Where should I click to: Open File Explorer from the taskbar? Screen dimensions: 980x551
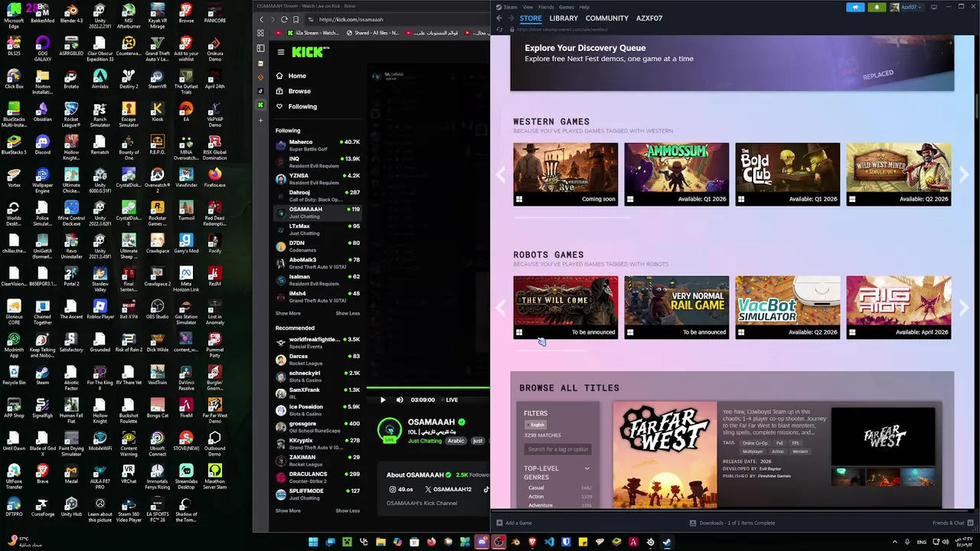(x=381, y=542)
